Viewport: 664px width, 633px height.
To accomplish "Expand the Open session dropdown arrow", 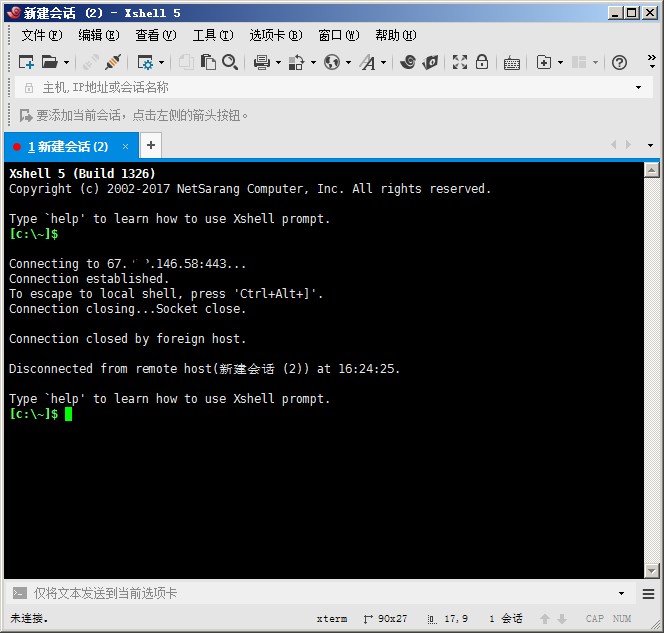I will [66, 63].
